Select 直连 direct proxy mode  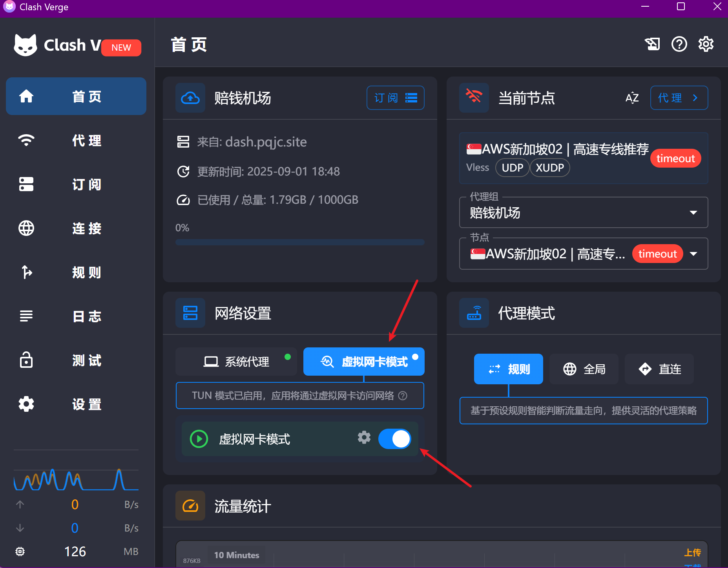(659, 369)
